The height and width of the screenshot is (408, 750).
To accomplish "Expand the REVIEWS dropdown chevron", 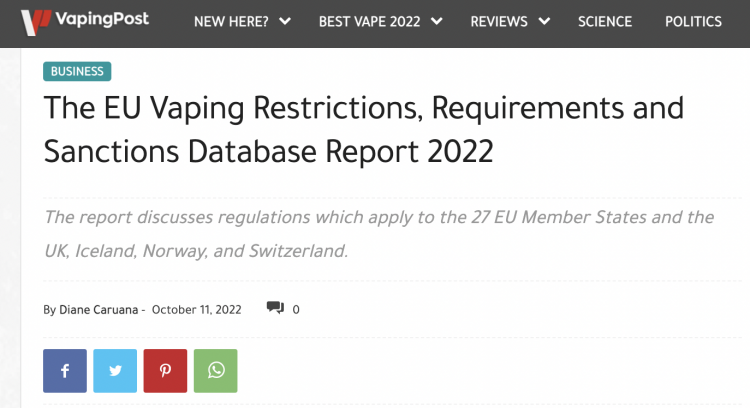I will click(544, 22).
